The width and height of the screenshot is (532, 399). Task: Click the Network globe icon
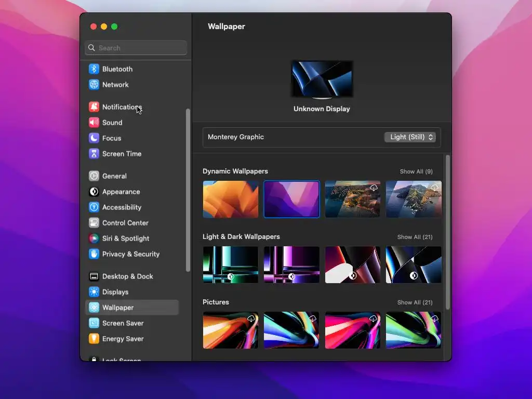[94, 85]
